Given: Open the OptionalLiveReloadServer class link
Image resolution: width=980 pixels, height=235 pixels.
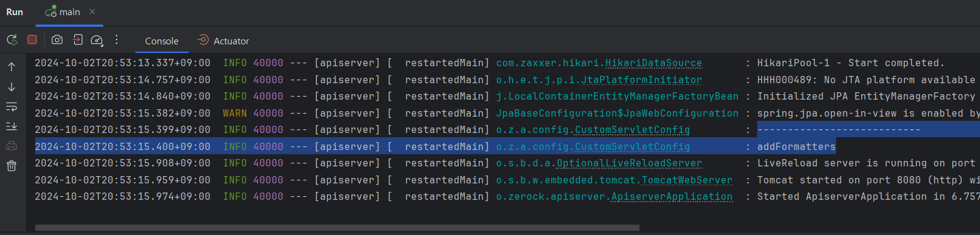Looking at the screenshot, I should 629,163.
